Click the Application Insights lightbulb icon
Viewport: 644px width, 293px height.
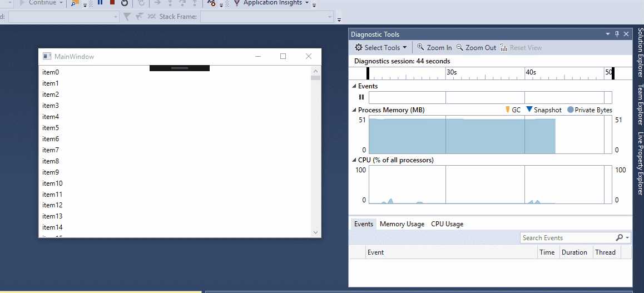(236, 2)
